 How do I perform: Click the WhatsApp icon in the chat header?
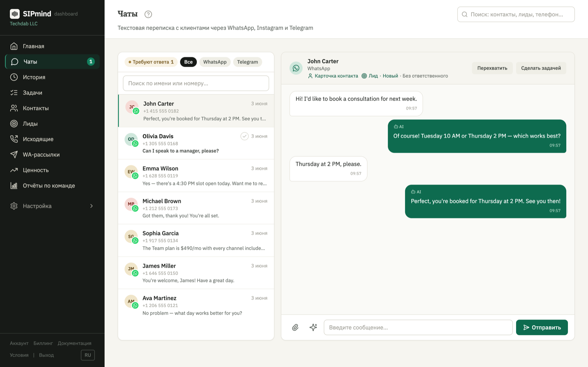pyautogui.click(x=296, y=68)
